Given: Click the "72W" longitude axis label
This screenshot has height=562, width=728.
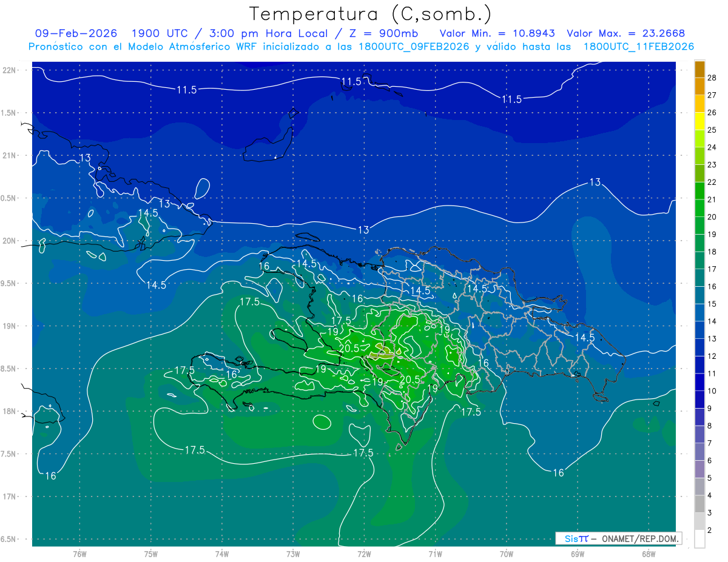Looking at the screenshot, I should pyautogui.click(x=364, y=554).
